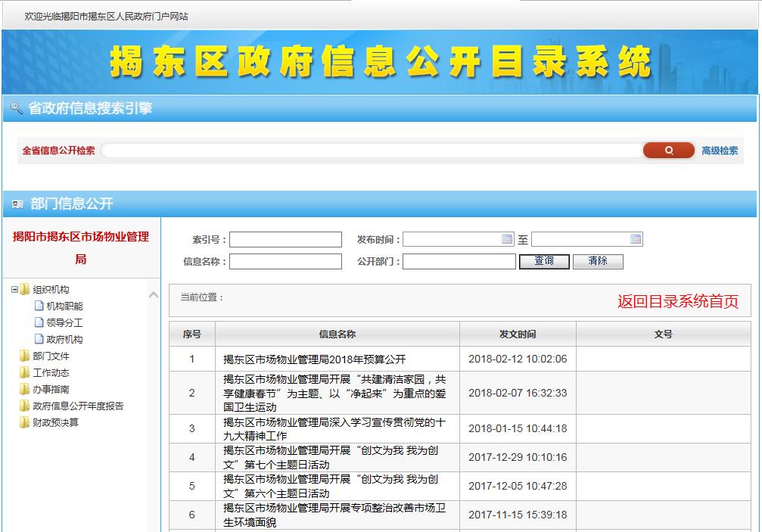Select 财政预决算 in the sidebar
Image resolution: width=762 pixels, height=532 pixels.
coord(55,422)
